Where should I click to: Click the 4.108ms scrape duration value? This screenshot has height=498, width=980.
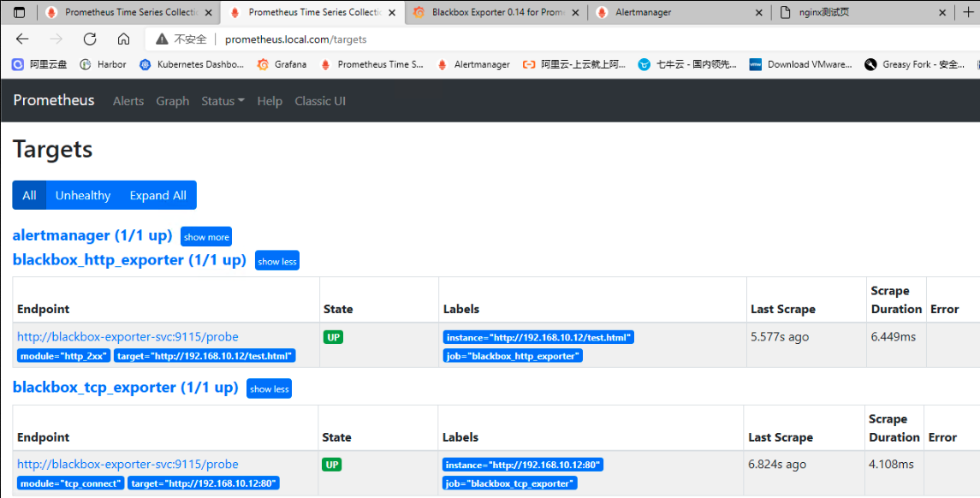click(x=891, y=465)
